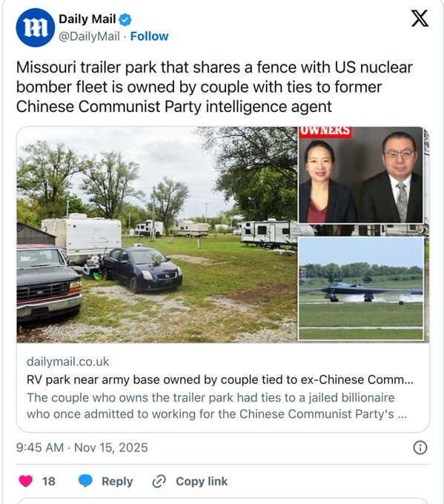The width and height of the screenshot is (444, 504).
Task: Click the B-2 bomber inset photo
Action: tap(361, 288)
